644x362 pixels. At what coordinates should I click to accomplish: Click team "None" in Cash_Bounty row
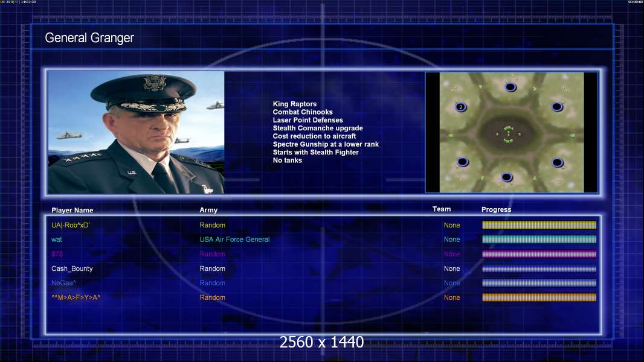(x=452, y=269)
